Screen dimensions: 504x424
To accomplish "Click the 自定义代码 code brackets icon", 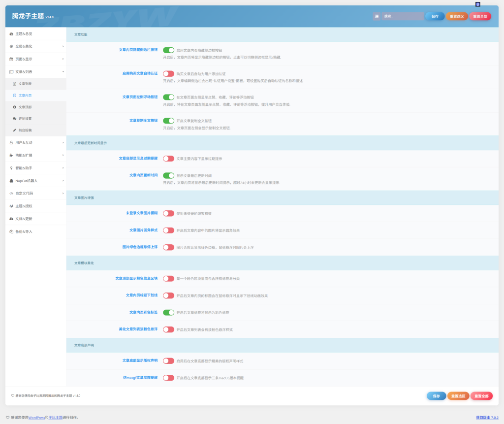I will (x=11, y=194).
